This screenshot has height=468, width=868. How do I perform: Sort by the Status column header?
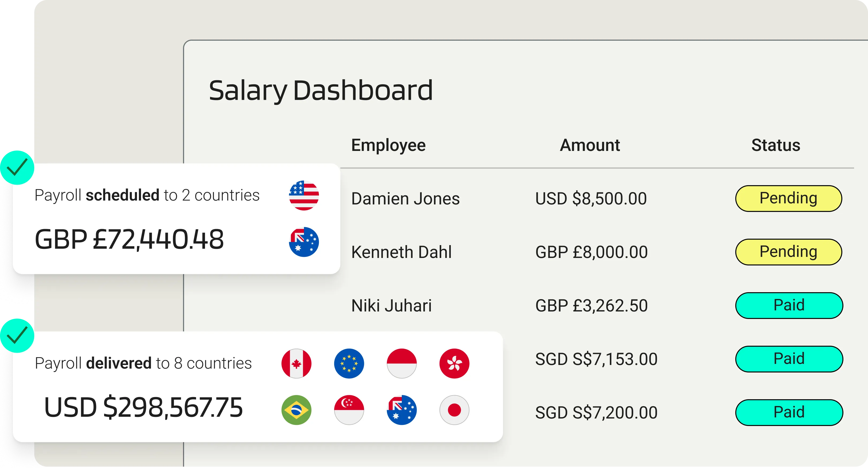click(x=776, y=145)
